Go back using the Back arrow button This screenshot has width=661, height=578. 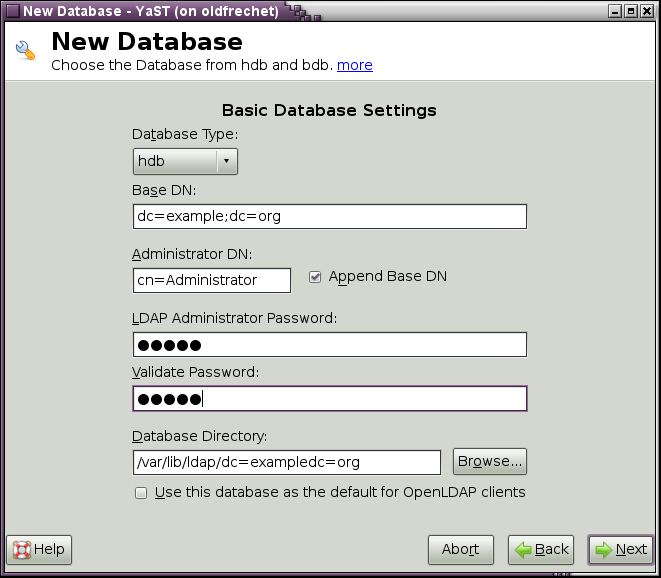click(x=540, y=549)
